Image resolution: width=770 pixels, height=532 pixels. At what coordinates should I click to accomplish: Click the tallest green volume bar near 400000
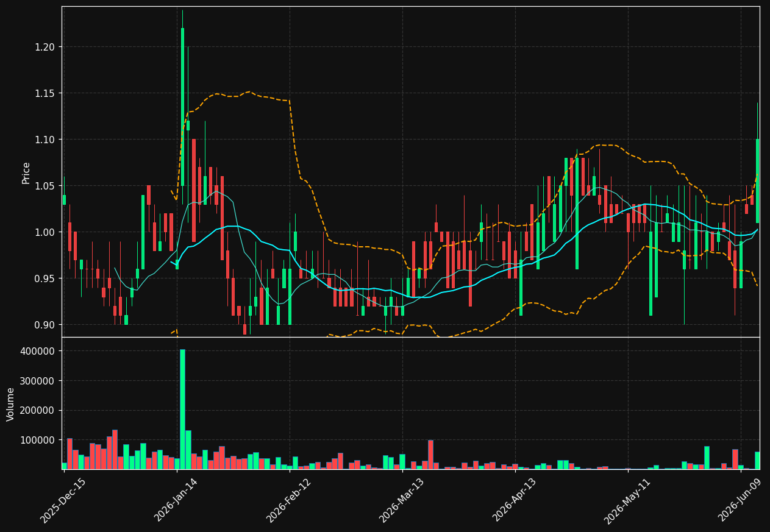point(182,409)
